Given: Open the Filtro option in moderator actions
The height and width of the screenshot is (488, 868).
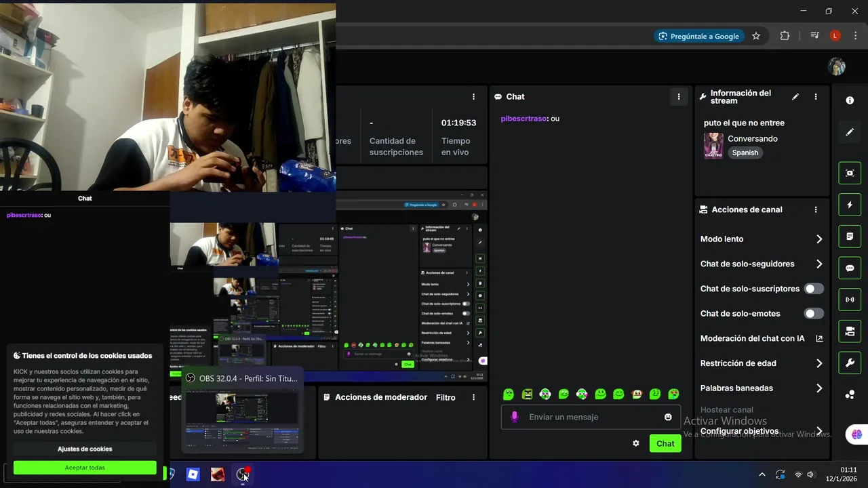Looking at the screenshot, I should tap(446, 397).
